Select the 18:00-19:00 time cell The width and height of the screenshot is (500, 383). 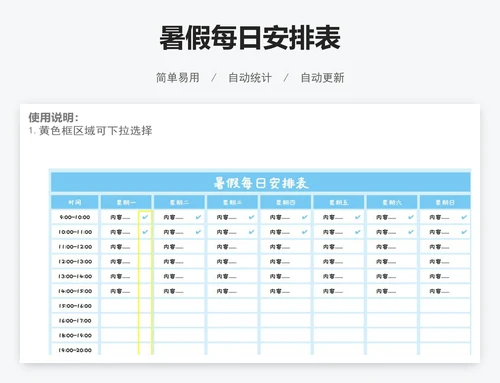click(75, 335)
